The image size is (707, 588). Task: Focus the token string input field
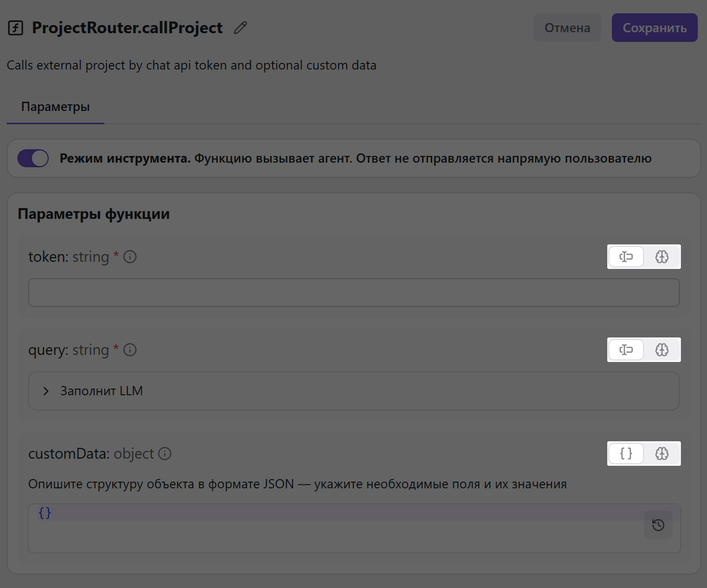pyautogui.click(x=353, y=292)
